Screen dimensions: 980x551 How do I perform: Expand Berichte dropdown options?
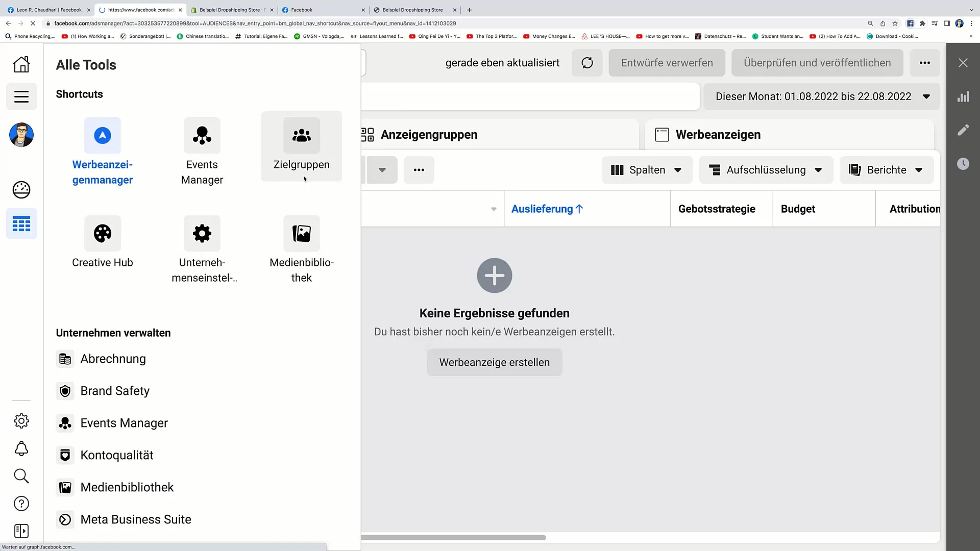[x=918, y=169]
